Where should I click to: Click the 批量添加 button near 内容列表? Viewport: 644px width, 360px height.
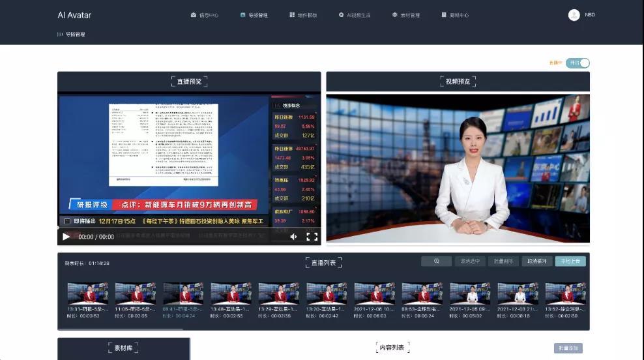[x=568, y=348]
